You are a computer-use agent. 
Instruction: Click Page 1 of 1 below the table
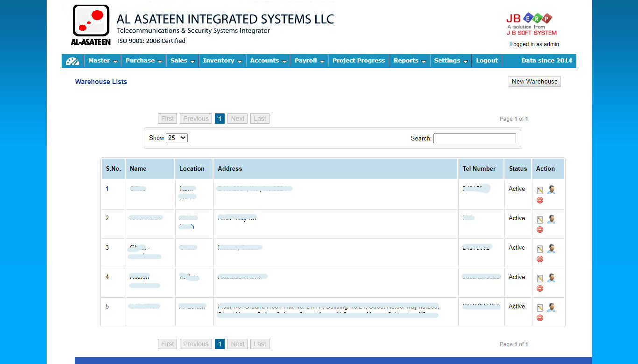(514, 344)
